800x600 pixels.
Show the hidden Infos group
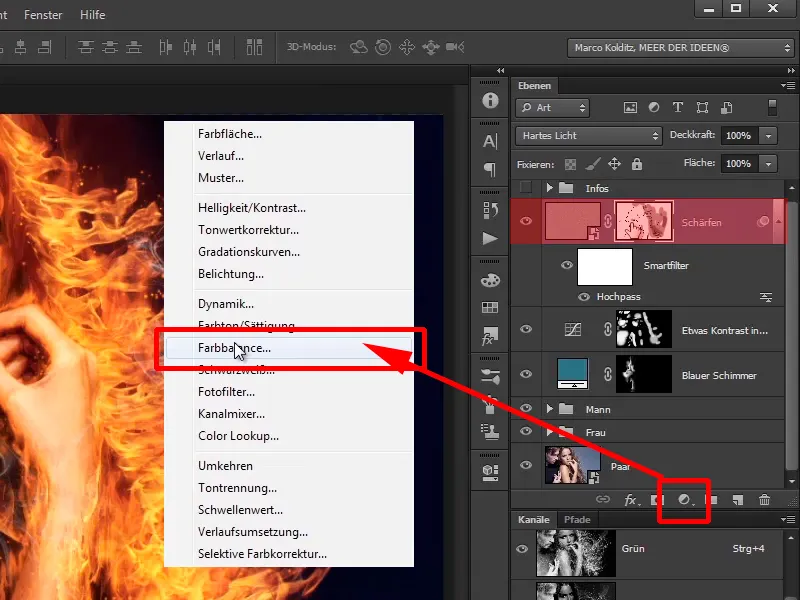(x=526, y=188)
